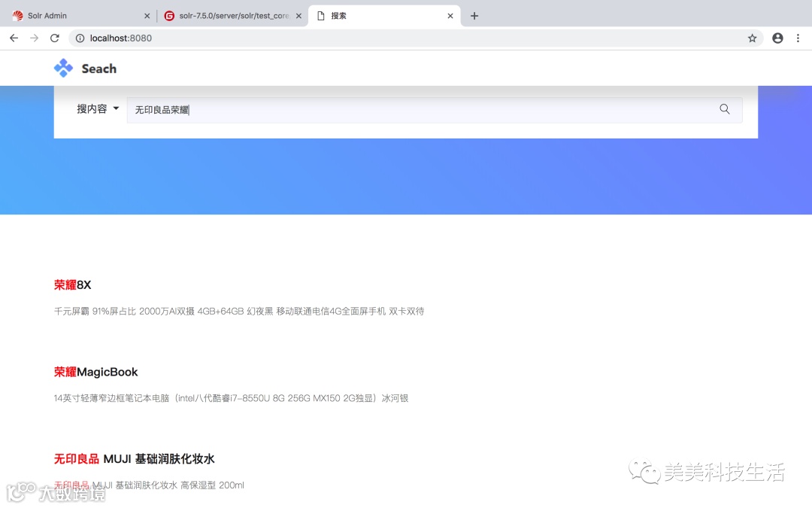Open the 荣耀8X result title

pyautogui.click(x=72, y=284)
